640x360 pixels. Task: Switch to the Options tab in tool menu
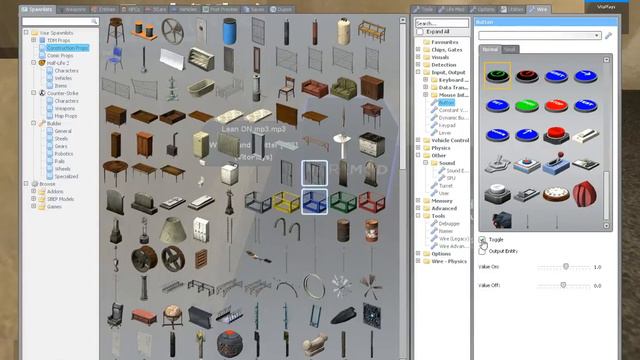483,9
